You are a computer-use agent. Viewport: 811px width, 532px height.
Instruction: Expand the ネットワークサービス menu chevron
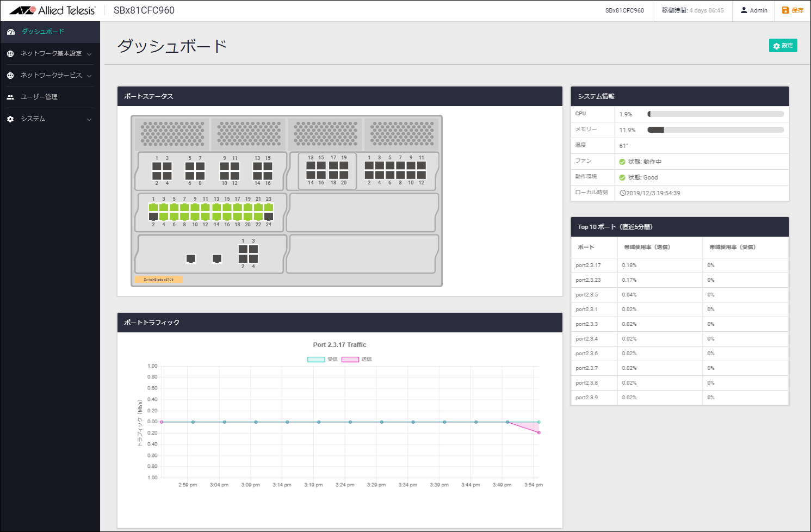(89, 76)
